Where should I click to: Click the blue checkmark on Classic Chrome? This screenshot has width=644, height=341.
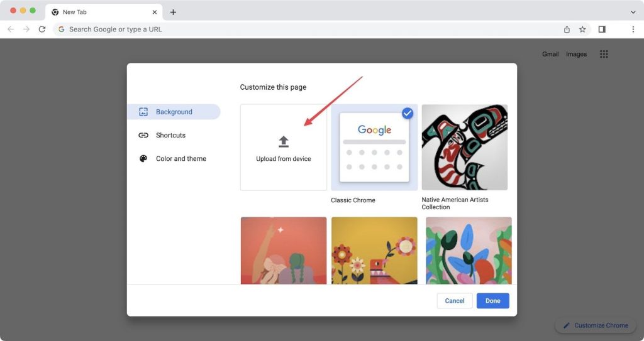pyautogui.click(x=408, y=113)
